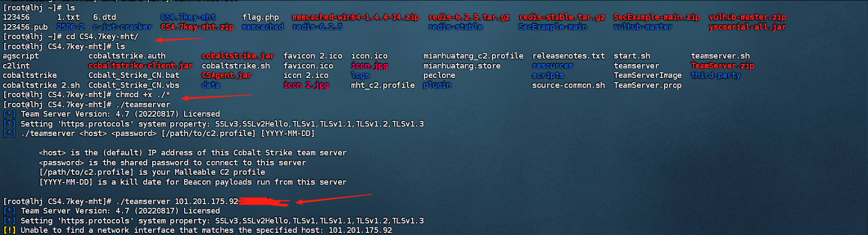Select the favicon.ico file name
Screen dimensions: 868x235
pyautogui.click(x=308, y=66)
